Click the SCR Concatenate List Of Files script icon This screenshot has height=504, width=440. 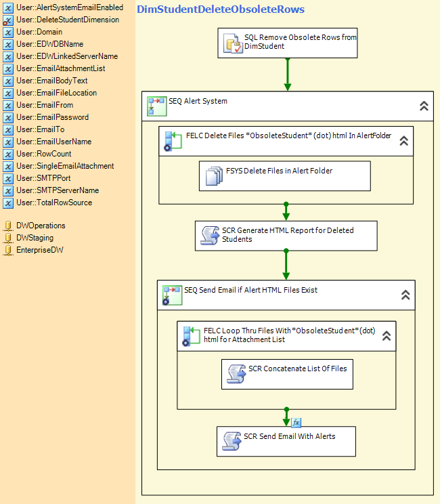237,374
